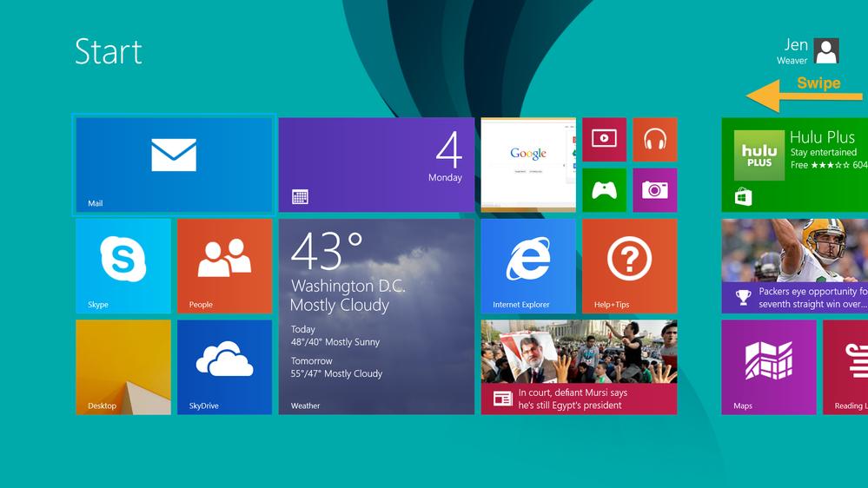The image size is (868, 488).
Task: Open the Calendar tile showing Monday 4
Action: click(376, 165)
